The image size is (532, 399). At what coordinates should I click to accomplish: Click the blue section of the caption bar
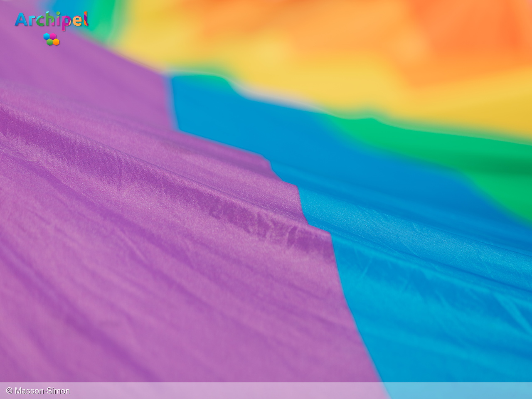point(457,391)
